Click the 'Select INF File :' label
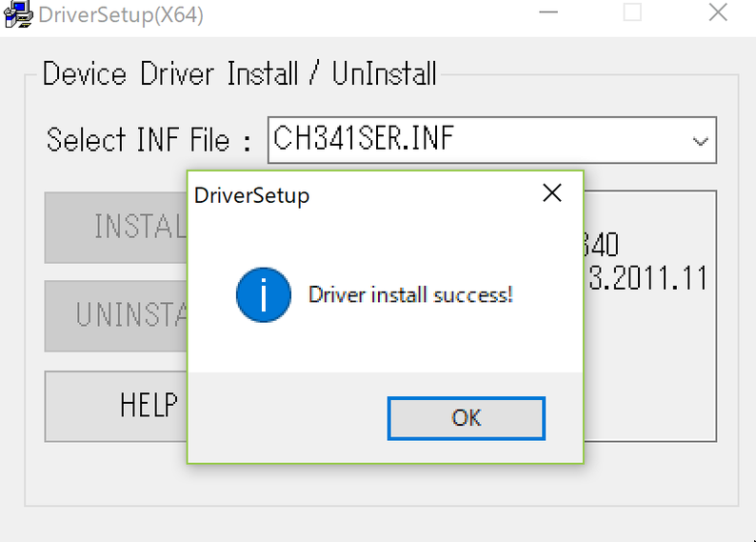Viewport: 756px width, 542px height. coord(148,141)
